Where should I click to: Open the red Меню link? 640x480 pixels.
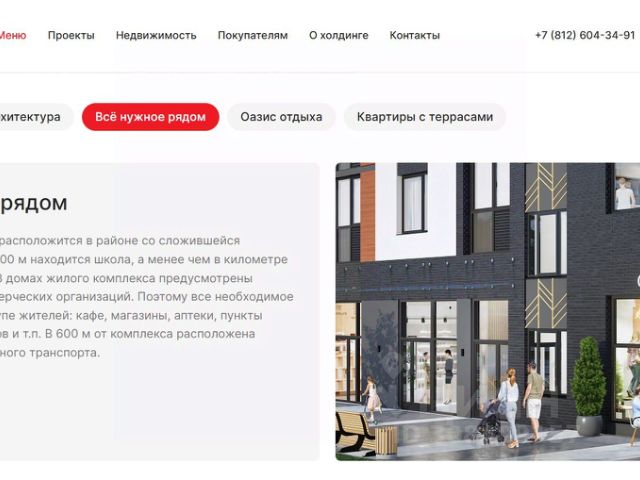(x=13, y=36)
